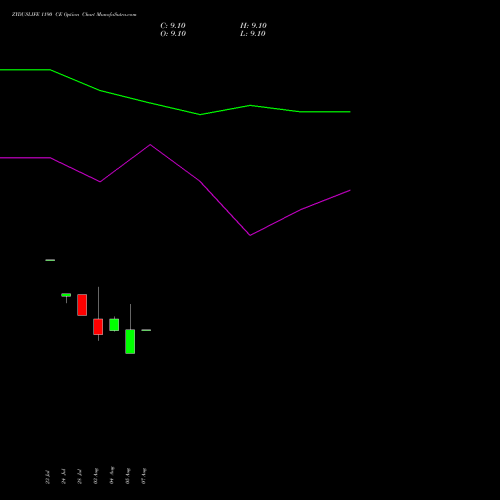Click the '24 Jul' date axis label
Viewport: 500px width, 500px height.
pyautogui.click(x=64, y=476)
